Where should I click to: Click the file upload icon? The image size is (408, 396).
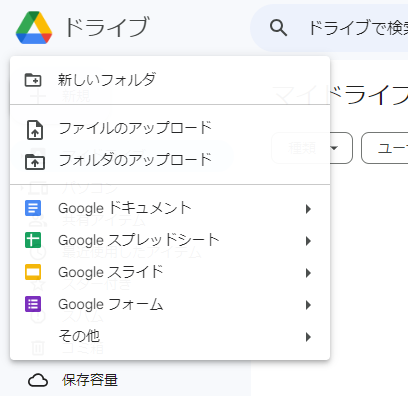tap(35, 130)
